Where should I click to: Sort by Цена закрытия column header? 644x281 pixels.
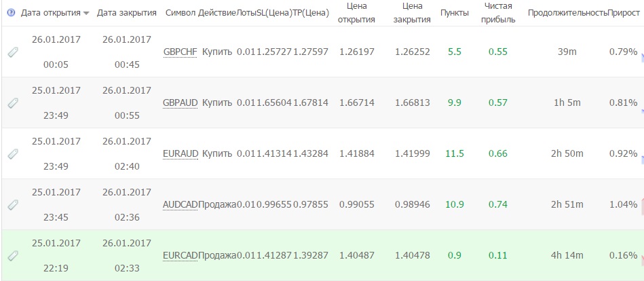tap(413, 13)
